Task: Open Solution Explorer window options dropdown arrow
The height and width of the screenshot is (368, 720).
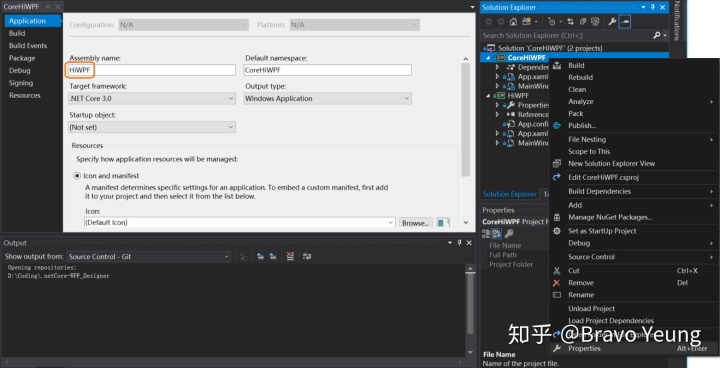Action: coord(643,7)
